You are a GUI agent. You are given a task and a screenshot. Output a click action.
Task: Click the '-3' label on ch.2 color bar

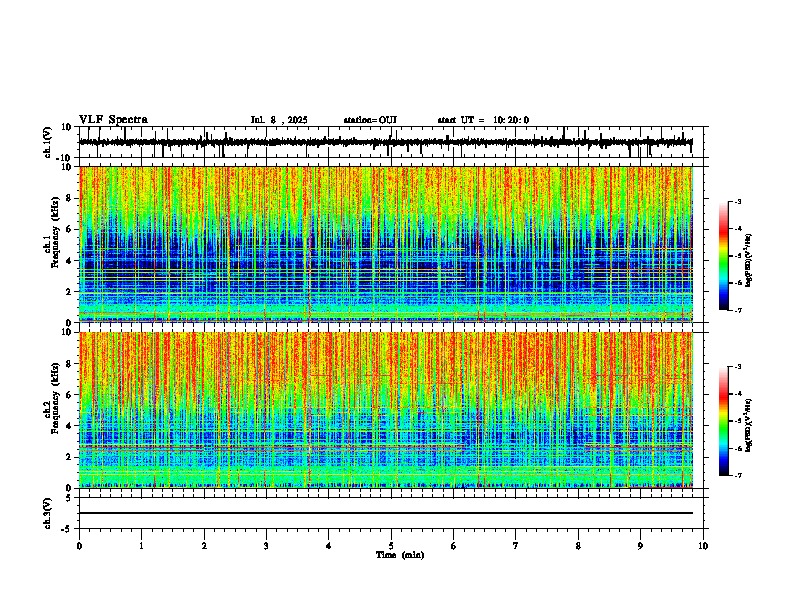pyautogui.click(x=737, y=367)
